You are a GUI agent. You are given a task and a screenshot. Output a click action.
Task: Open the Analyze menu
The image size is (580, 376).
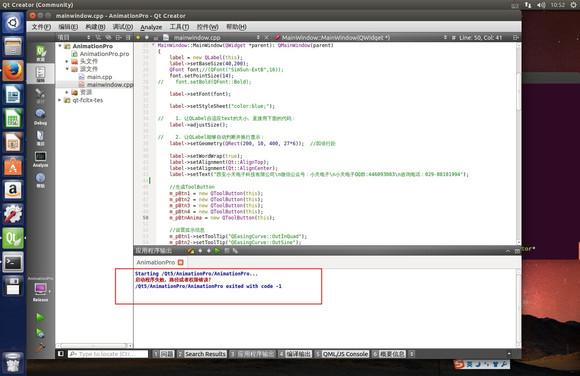coord(151,27)
